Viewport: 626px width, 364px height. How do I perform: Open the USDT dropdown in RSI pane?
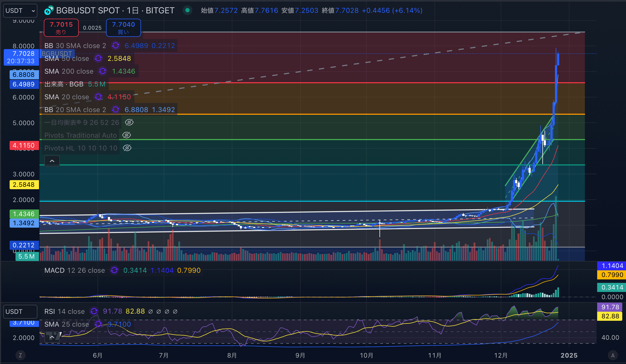click(20, 312)
